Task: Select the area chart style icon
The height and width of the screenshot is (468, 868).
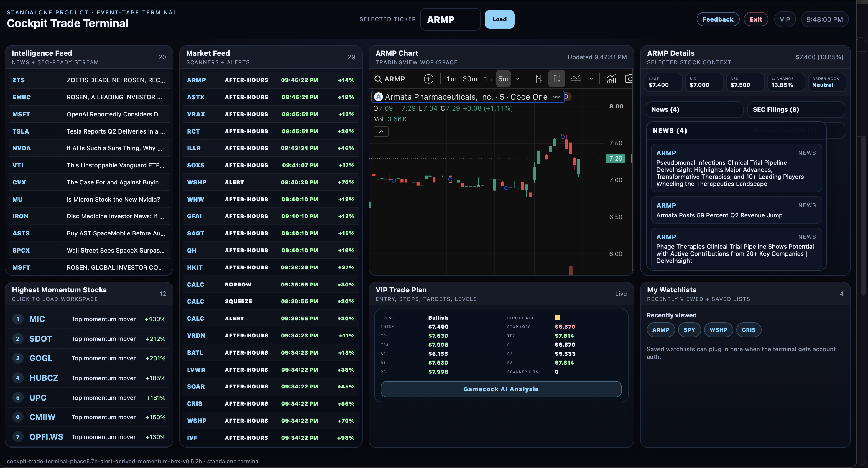Action: (x=576, y=79)
